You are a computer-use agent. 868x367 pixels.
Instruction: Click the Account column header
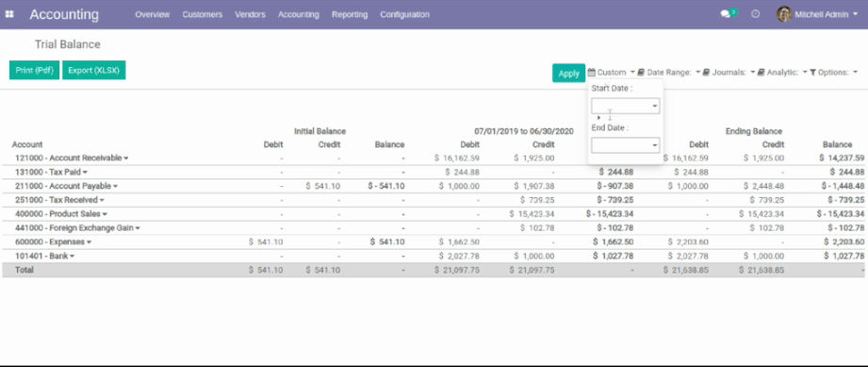click(x=27, y=144)
